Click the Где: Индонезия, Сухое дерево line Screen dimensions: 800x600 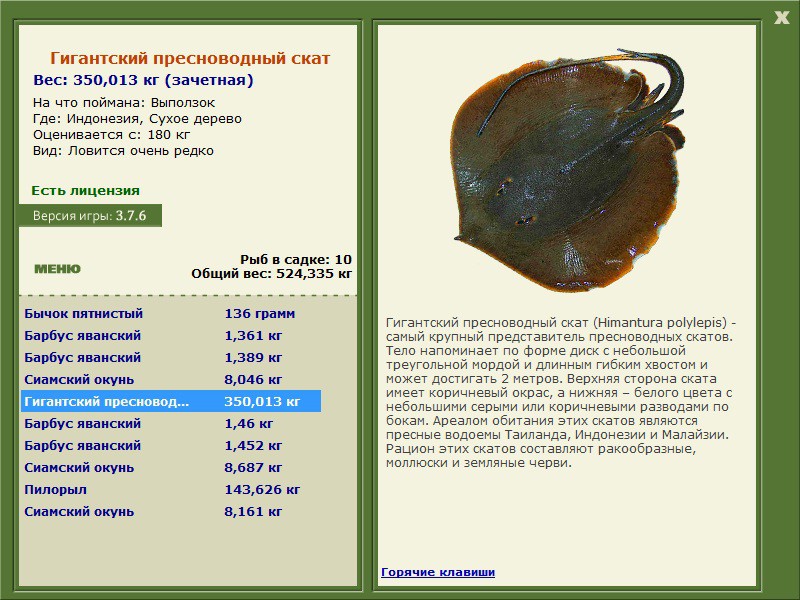tap(137, 119)
